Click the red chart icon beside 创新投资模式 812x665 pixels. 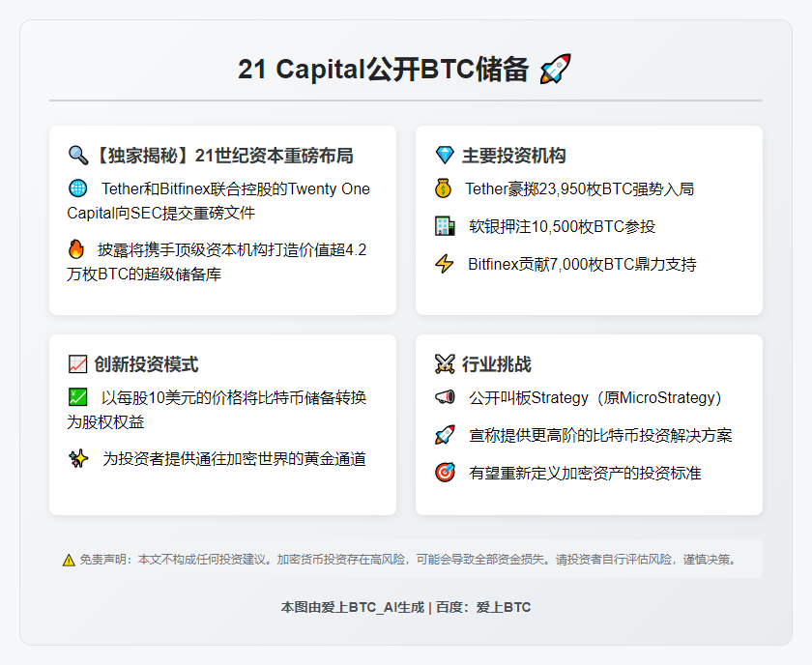pos(77,364)
